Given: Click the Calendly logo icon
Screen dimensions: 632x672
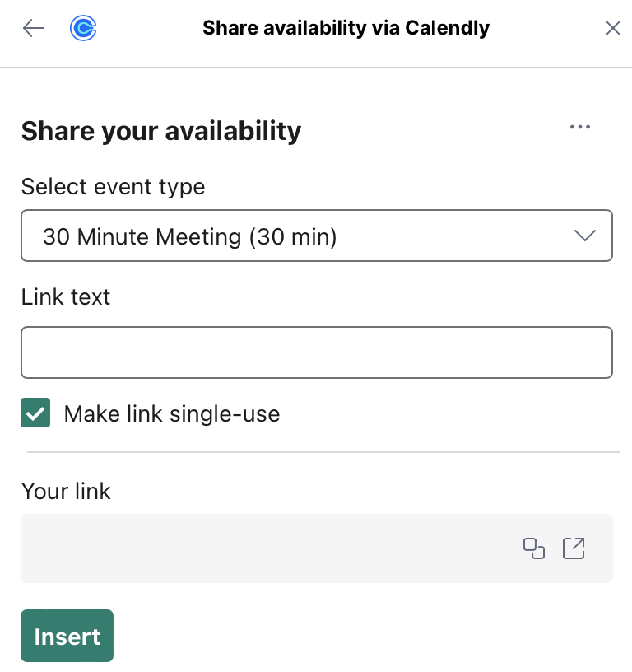Looking at the screenshot, I should 83,28.
